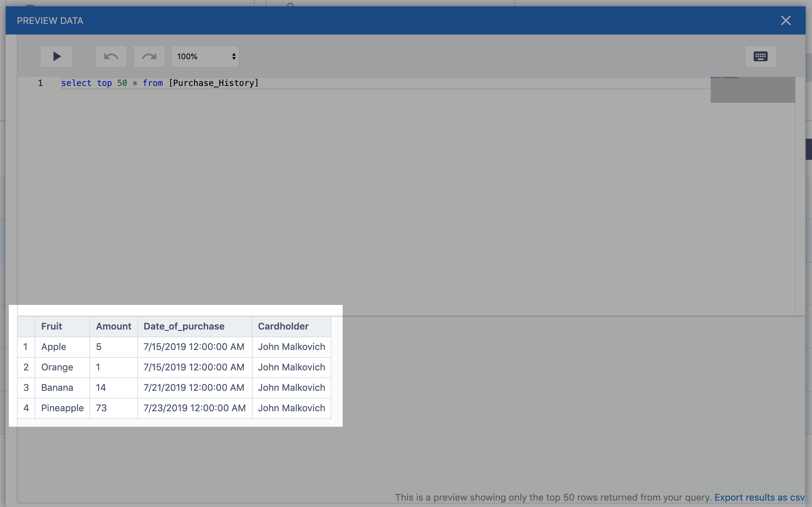Click the Fruit column header
The height and width of the screenshot is (507, 812).
click(x=52, y=326)
